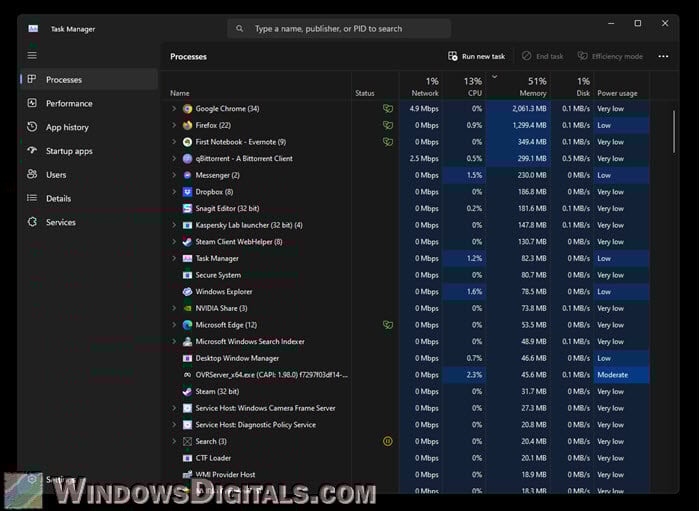700x511 pixels.
Task: Expand the Dropbox (8) group
Action: (x=174, y=192)
